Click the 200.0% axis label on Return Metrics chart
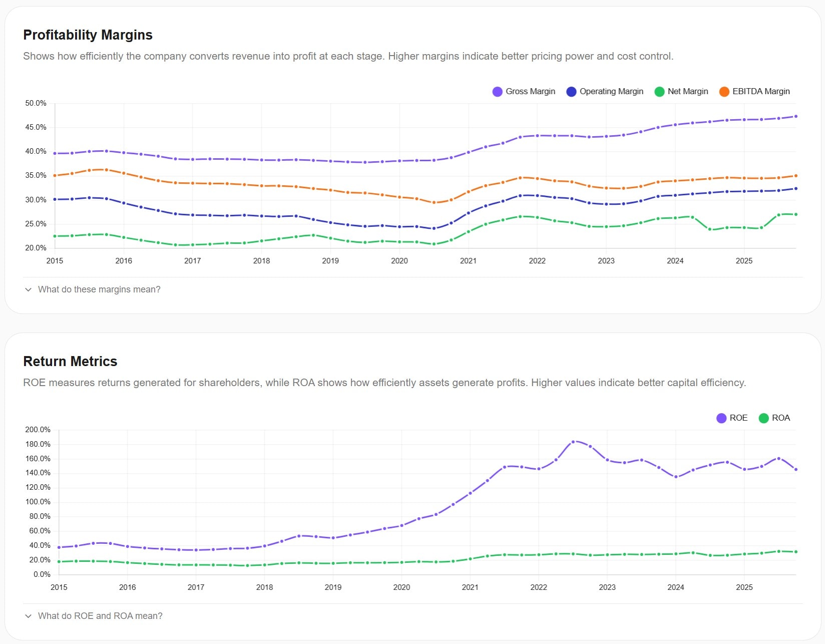 39,430
